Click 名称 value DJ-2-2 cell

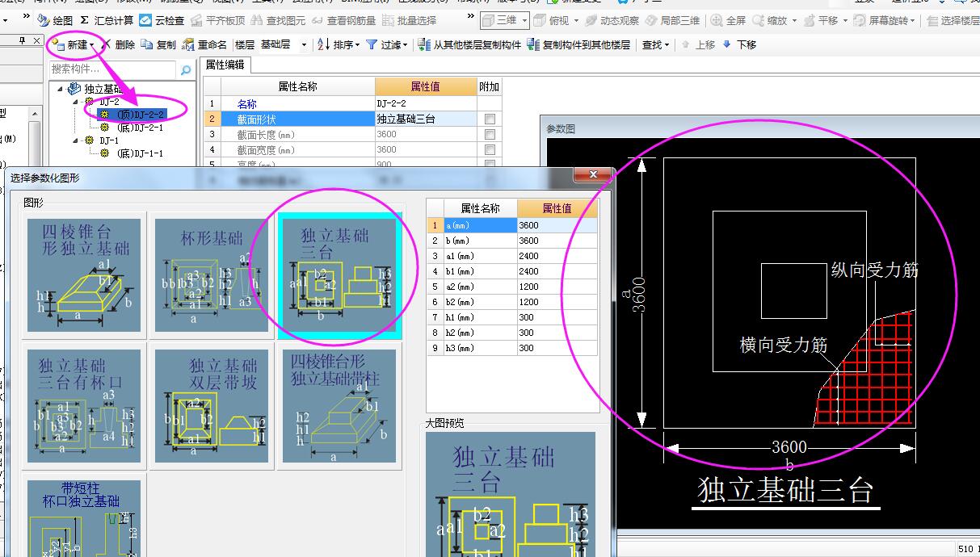pos(426,103)
